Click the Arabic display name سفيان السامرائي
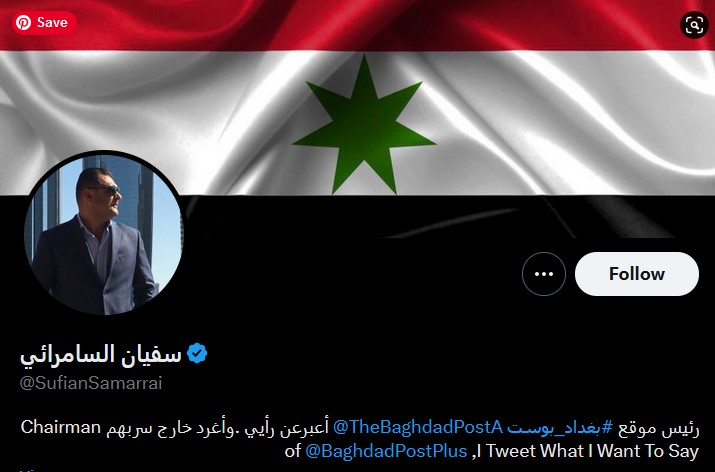This screenshot has width=715, height=472. [x=101, y=354]
